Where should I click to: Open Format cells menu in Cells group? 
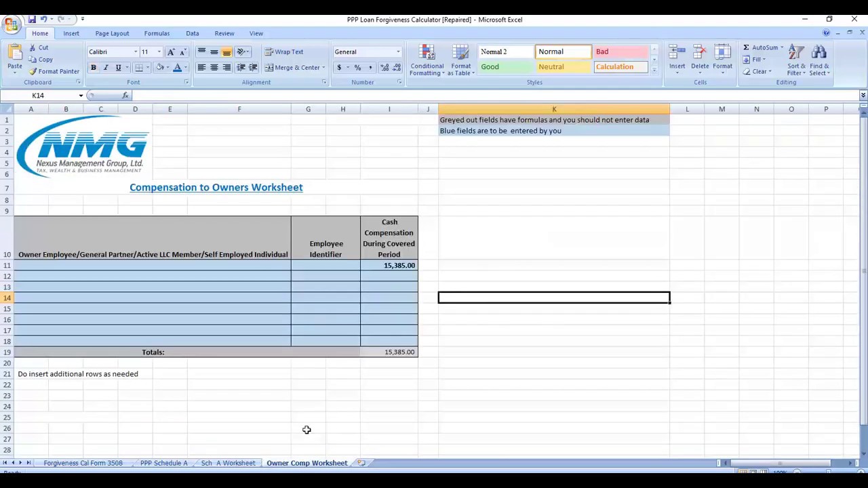pyautogui.click(x=722, y=60)
